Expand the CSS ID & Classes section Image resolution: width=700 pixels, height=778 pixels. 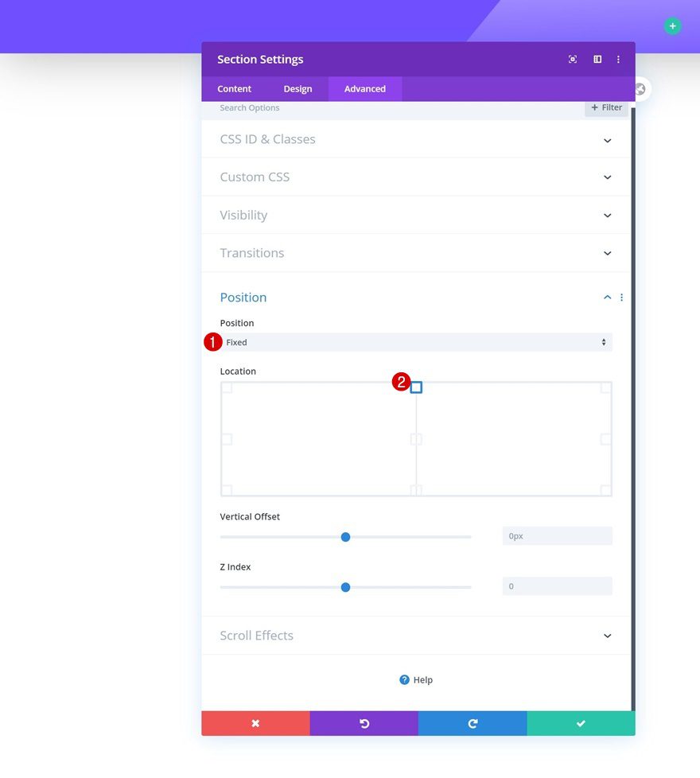[x=416, y=139]
